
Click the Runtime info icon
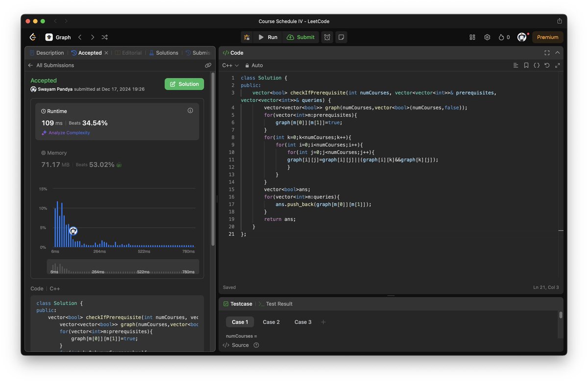click(190, 111)
